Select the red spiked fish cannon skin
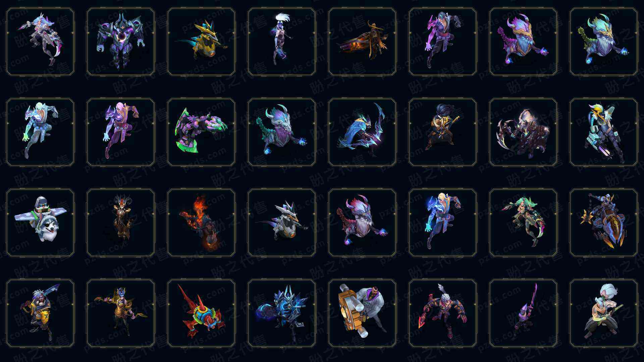Viewport: 644px width, 362px height. pos(201,313)
